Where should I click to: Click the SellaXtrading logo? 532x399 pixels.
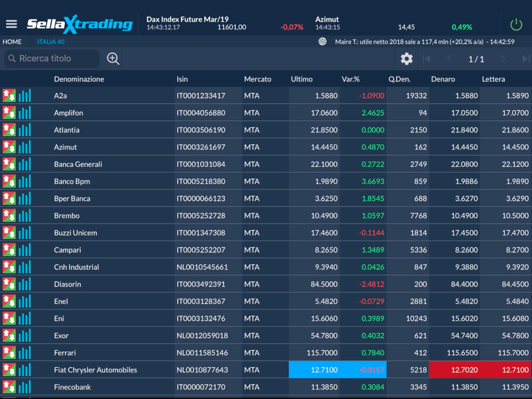(x=80, y=24)
